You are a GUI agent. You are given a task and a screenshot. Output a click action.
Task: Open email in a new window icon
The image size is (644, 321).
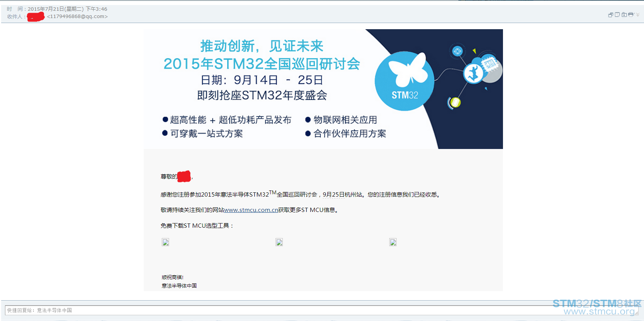point(611,15)
